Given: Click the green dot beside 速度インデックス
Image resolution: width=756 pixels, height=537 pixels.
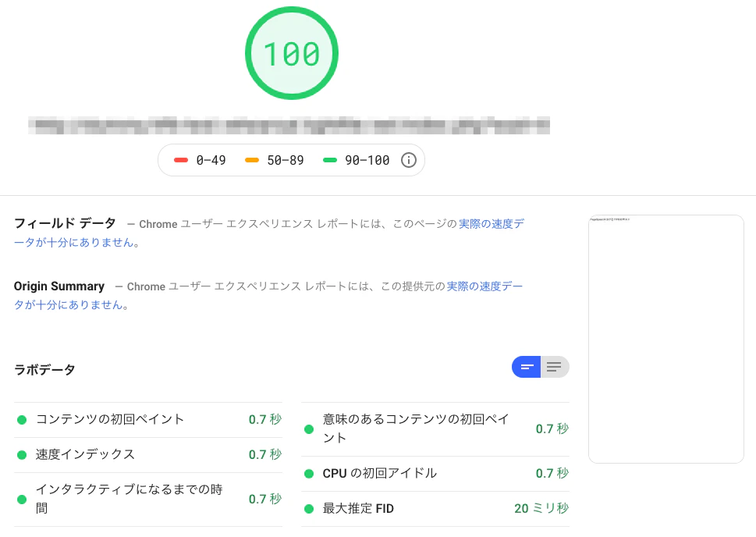Looking at the screenshot, I should pos(22,455).
